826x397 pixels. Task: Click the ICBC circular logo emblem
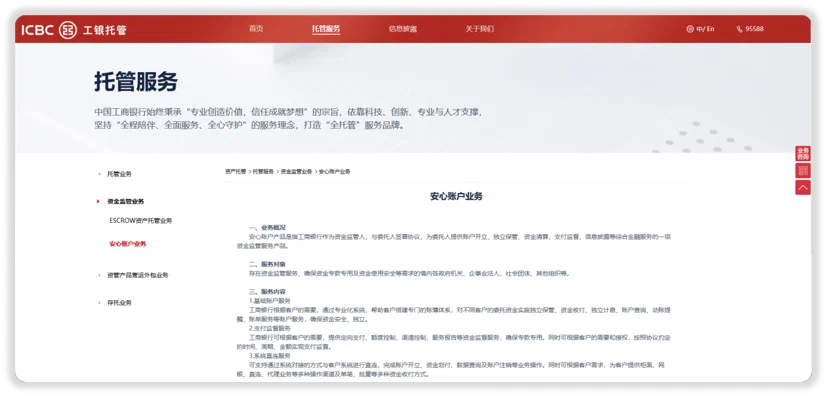pyautogui.click(x=67, y=30)
